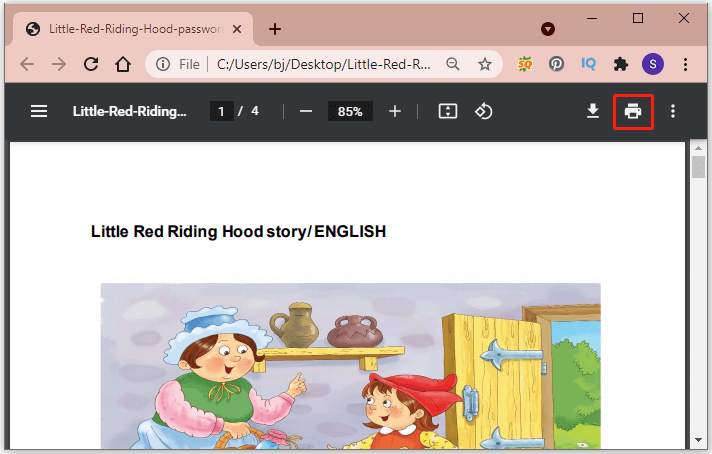Rotate the document counterclockwise
Screen dimensions: 712x454
click(484, 111)
